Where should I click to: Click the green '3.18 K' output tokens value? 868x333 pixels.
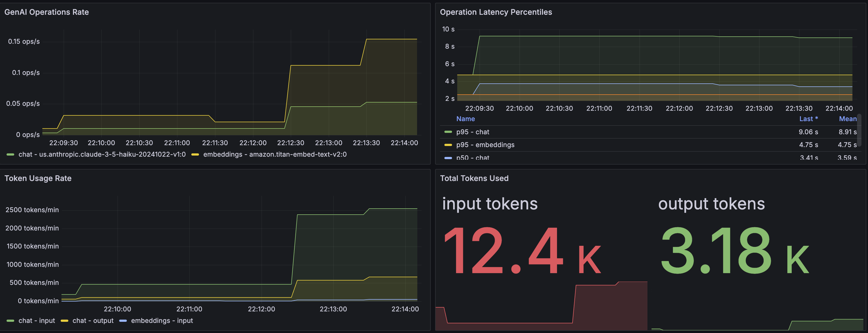tap(735, 251)
